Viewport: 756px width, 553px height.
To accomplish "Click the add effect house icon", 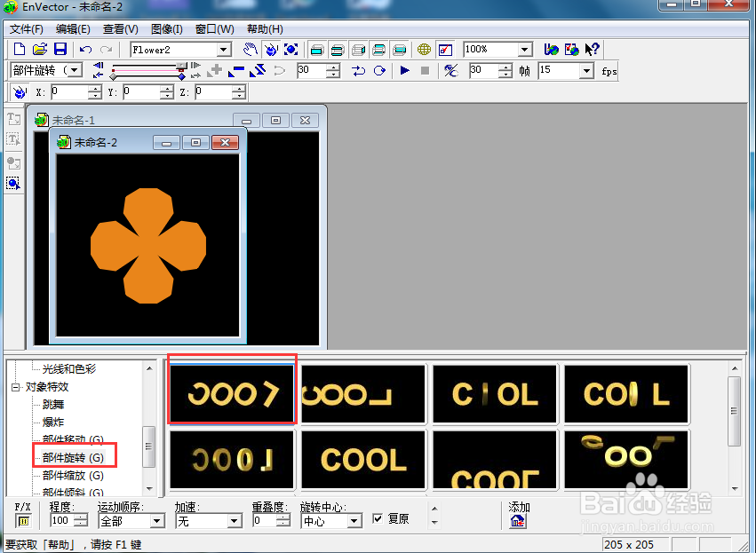I will point(517,521).
